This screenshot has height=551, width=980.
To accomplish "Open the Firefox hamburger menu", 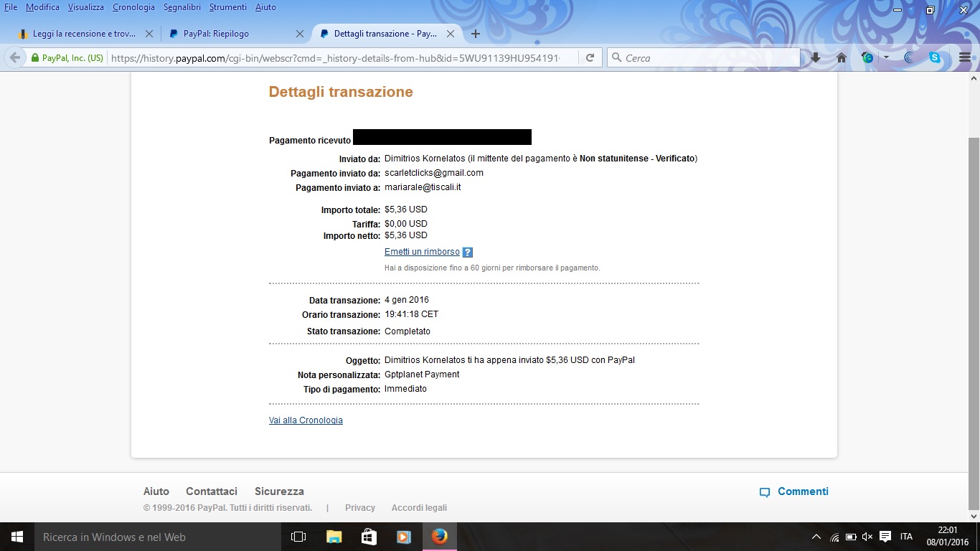I will [x=965, y=58].
